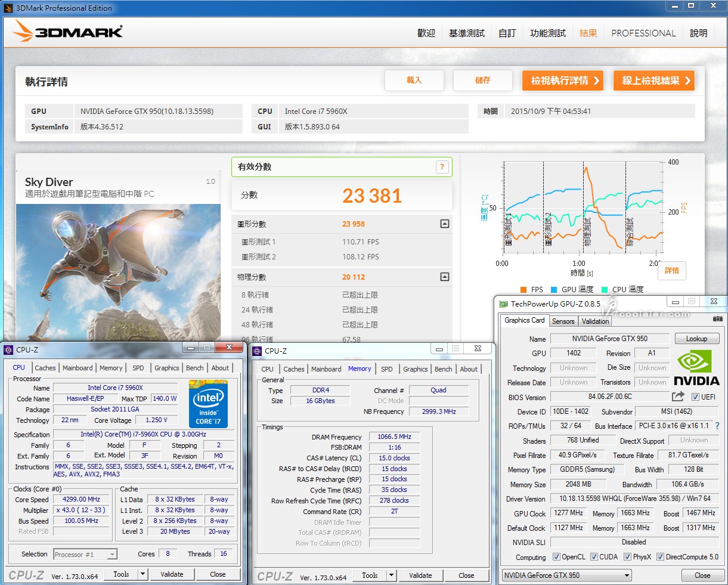The image size is (728, 585).
Task: Click the 線上檢視結果 orange button
Action: tap(654, 81)
